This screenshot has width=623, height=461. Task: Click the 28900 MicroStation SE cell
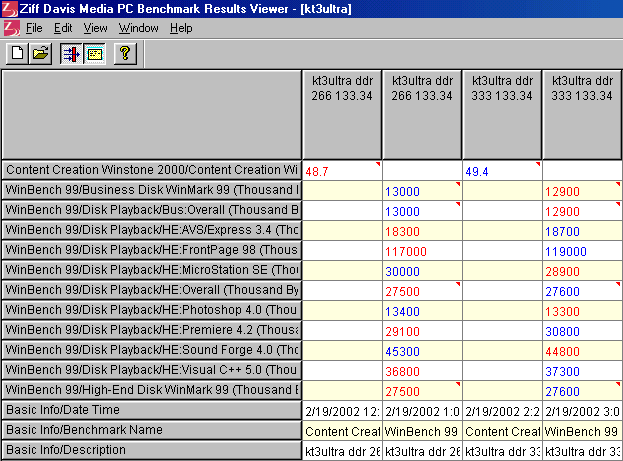coord(582,271)
